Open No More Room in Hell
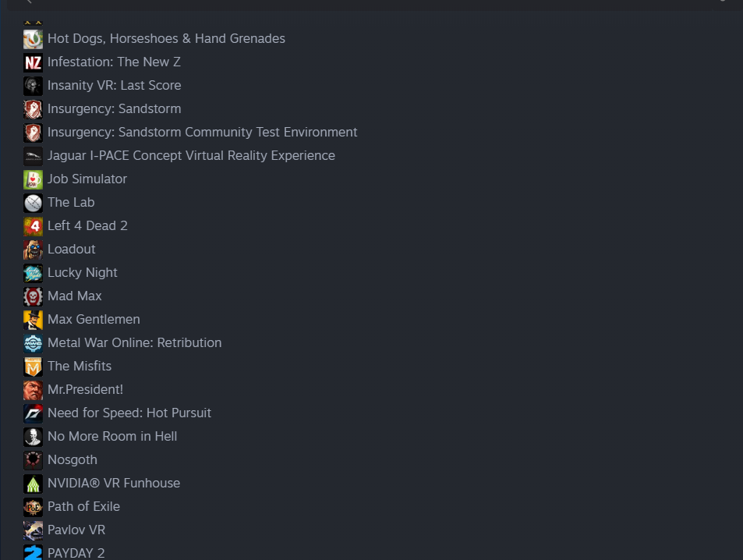743x560 pixels. click(112, 437)
